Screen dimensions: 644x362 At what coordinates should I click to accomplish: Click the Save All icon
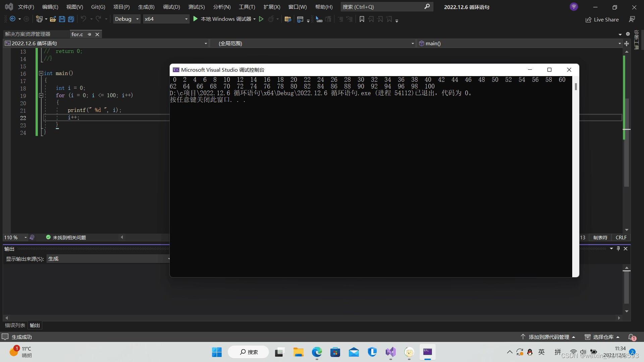point(71,19)
